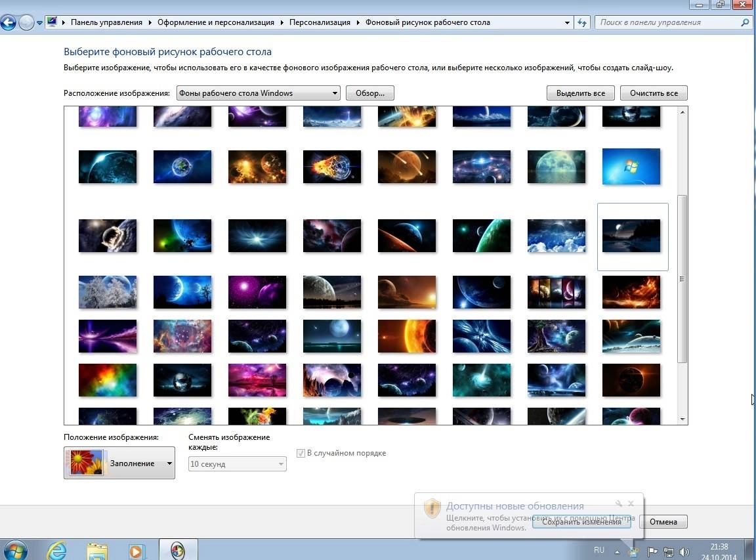Select the snowy frosted trees wallpaper
This screenshot has height=560, width=756.
[108, 292]
